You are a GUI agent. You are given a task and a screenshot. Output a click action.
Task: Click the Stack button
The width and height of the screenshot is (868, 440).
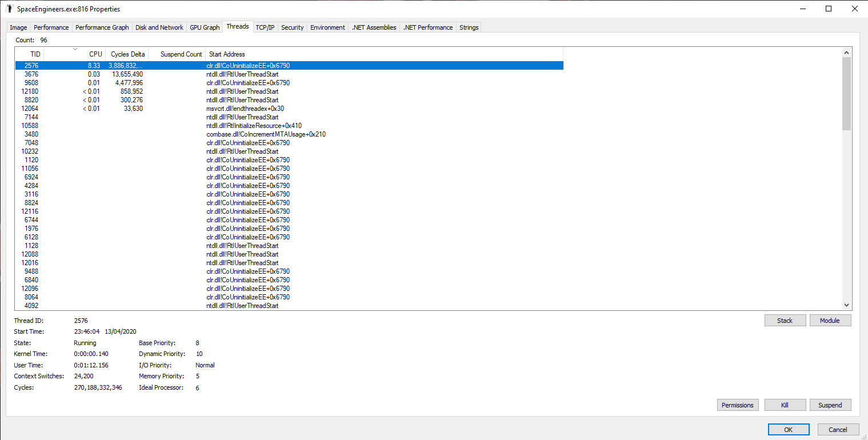click(785, 321)
